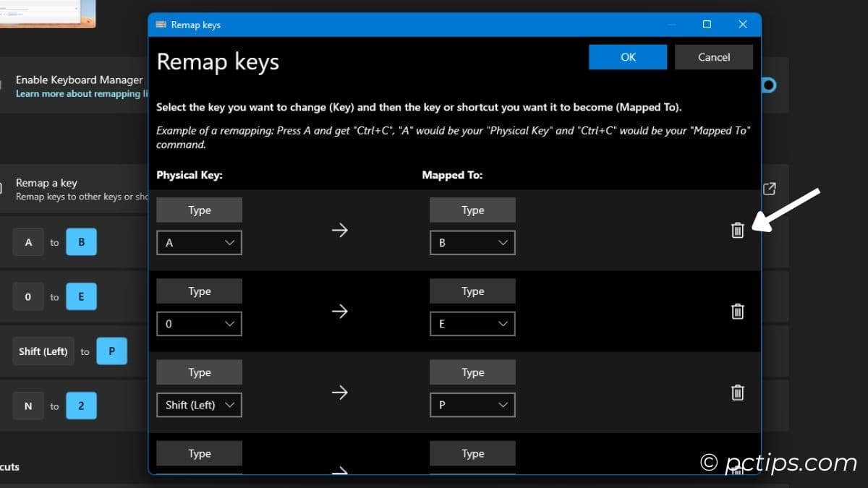
Task: Click Learn more about remapping link
Action: click(x=75, y=93)
